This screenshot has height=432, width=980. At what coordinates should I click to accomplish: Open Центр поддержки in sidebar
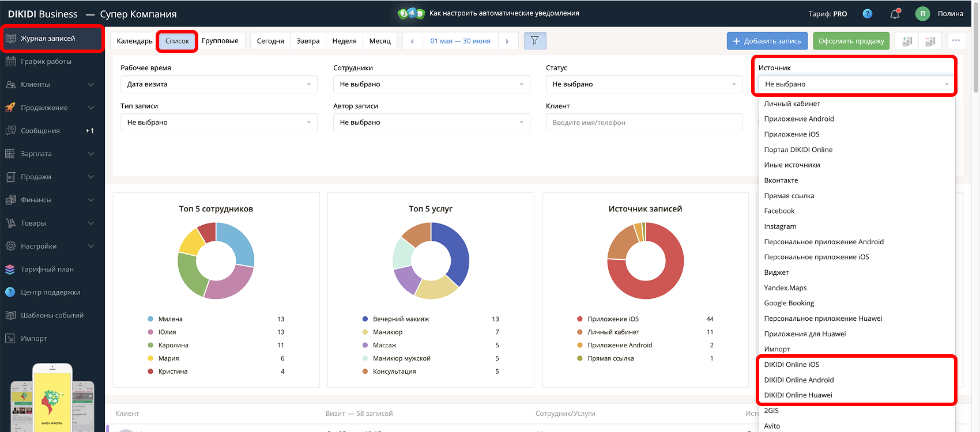click(51, 292)
